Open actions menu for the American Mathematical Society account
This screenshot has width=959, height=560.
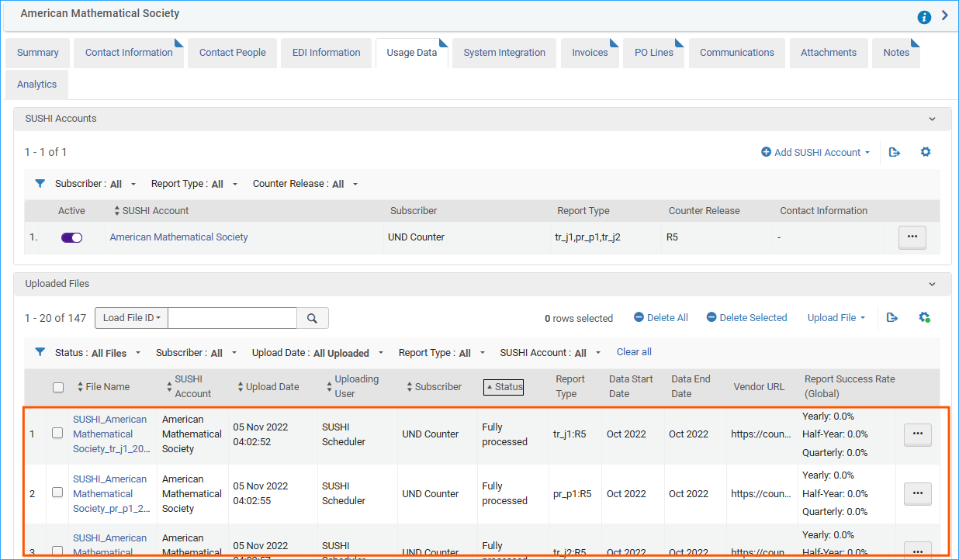pos(912,237)
